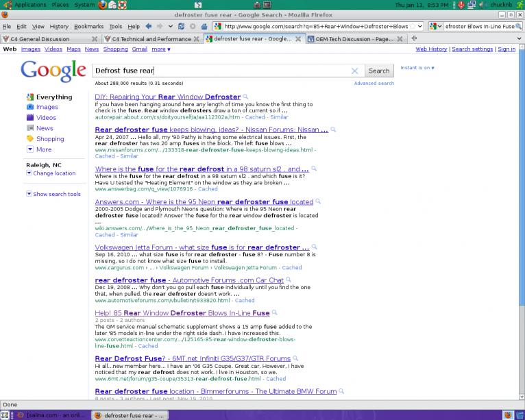The width and height of the screenshot is (525, 420).
Task: Open the chucknb user menu
Action: (x=501, y=5)
